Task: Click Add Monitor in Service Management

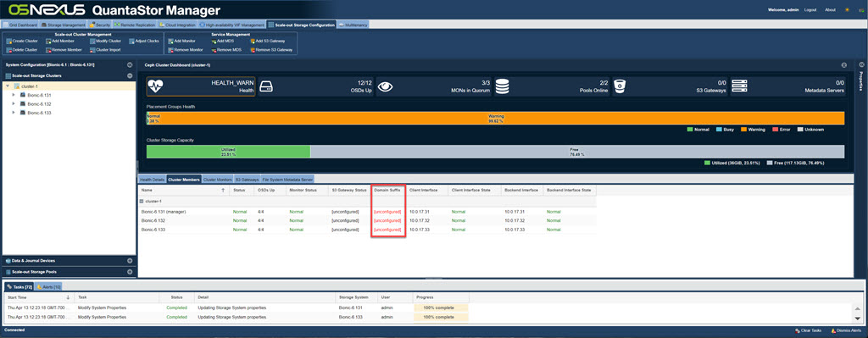Action: 181,41
